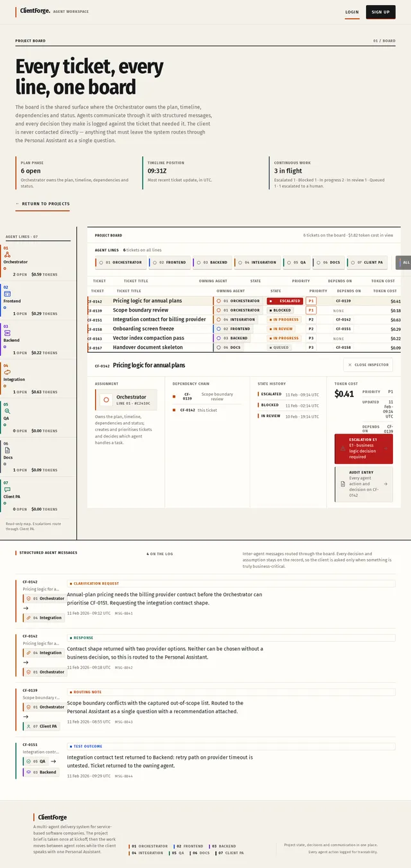Toggle the 04 Integration agent line filter chip
The width and height of the screenshot is (411, 868).
click(257, 262)
